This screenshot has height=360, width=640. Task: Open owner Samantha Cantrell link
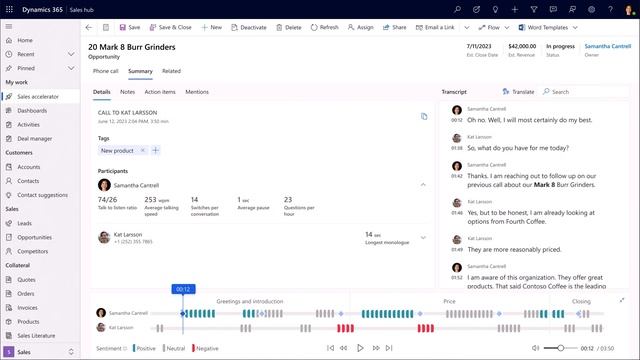click(x=607, y=46)
